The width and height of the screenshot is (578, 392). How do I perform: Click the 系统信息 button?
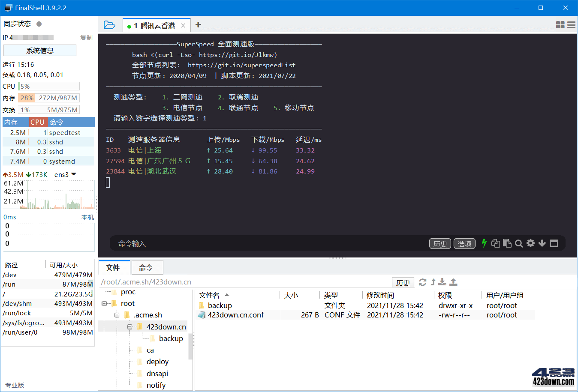(39, 50)
